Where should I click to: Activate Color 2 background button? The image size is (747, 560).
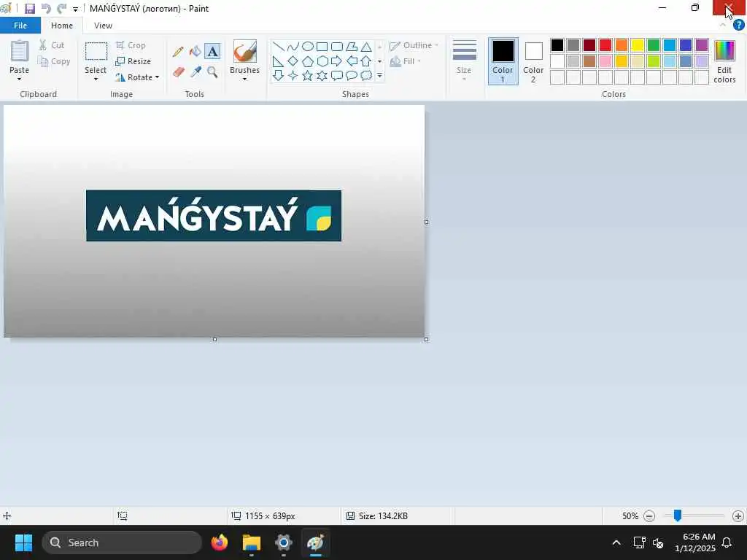click(x=533, y=61)
